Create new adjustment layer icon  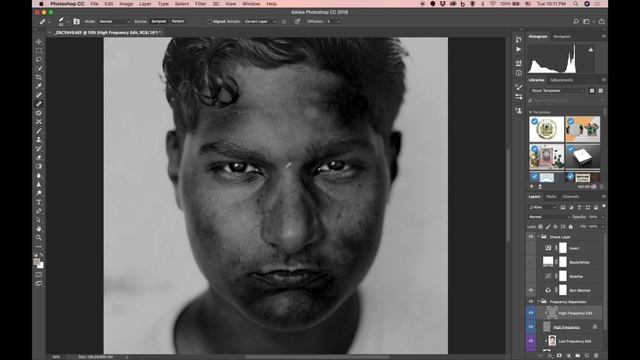coord(569,356)
